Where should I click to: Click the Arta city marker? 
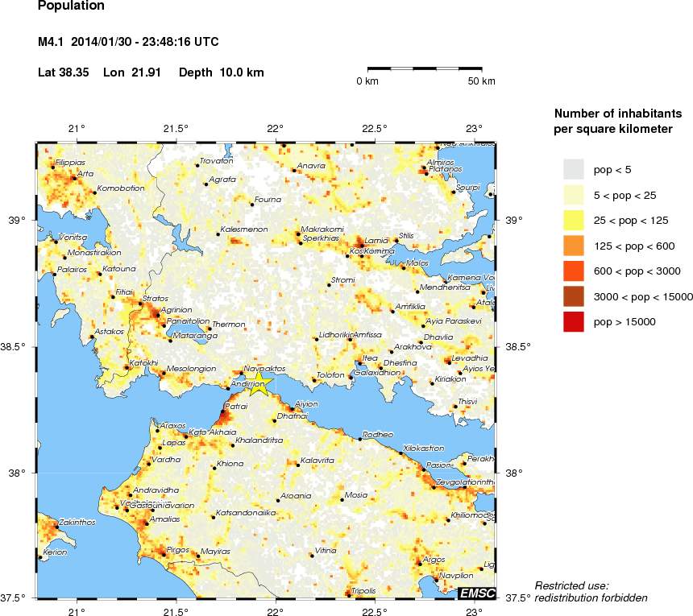click(x=74, y=178)
